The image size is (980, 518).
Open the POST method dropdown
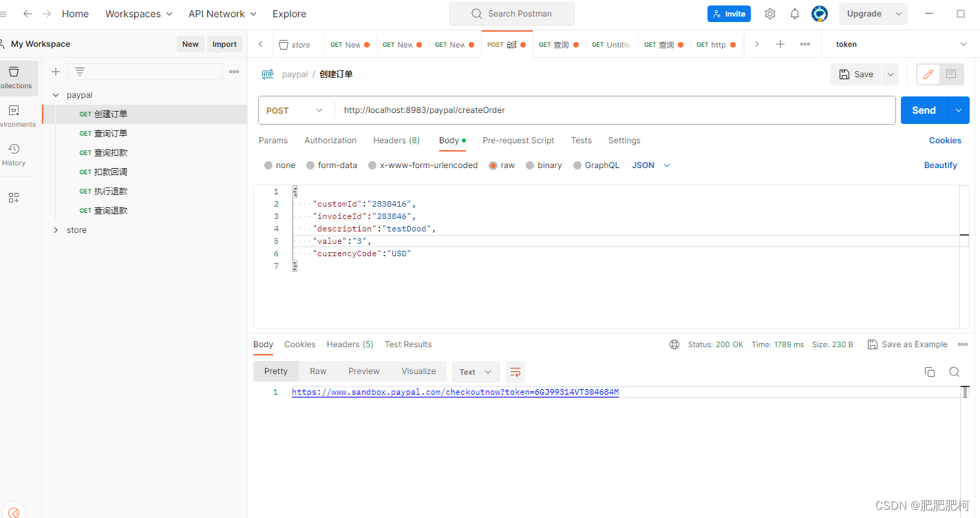pos(296,110)
